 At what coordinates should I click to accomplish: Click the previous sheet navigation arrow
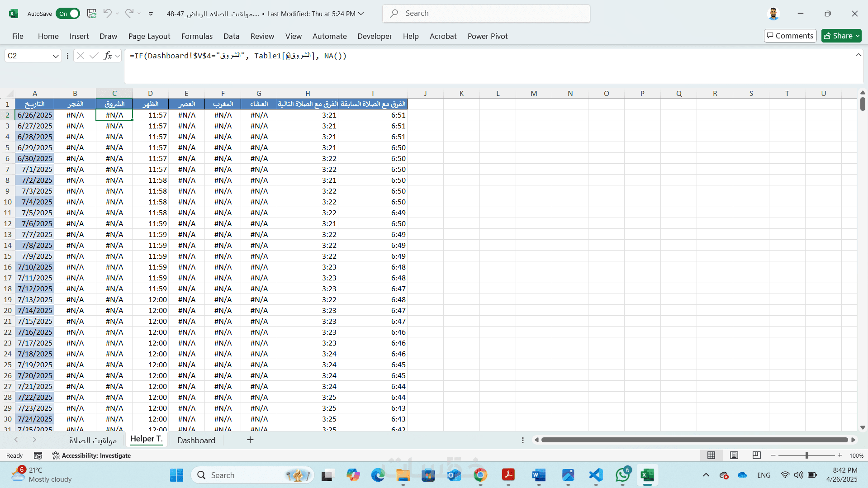pyautogui.click(x=16, y=440)
